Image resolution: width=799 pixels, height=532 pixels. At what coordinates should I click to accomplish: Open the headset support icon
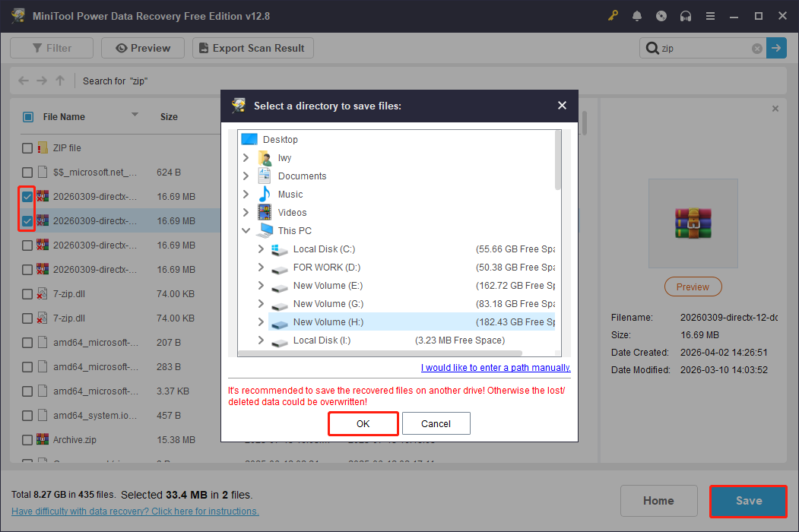[x=686, y=15]
